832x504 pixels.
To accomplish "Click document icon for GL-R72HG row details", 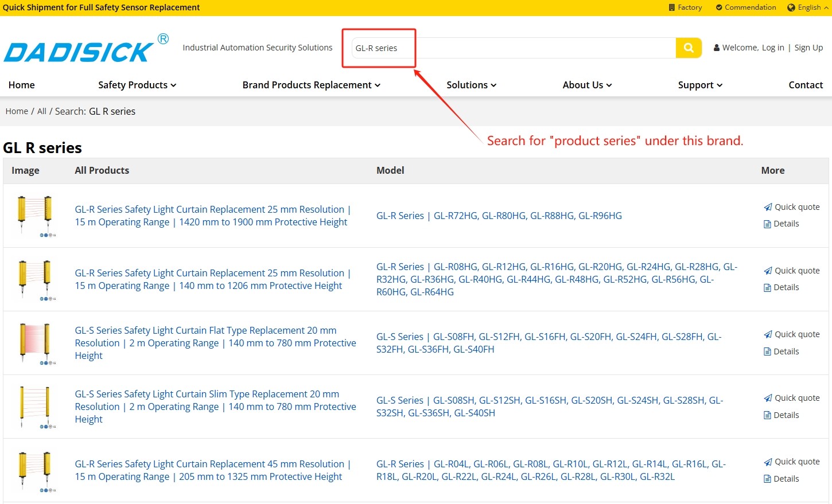I will (767, 224).
